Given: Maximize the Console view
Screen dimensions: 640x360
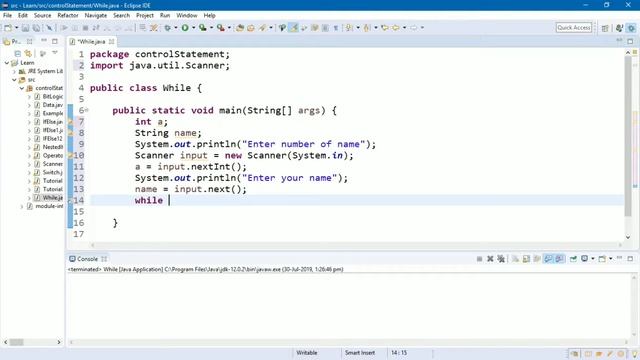Looking at the screenshot, I should tap(630, 259).
